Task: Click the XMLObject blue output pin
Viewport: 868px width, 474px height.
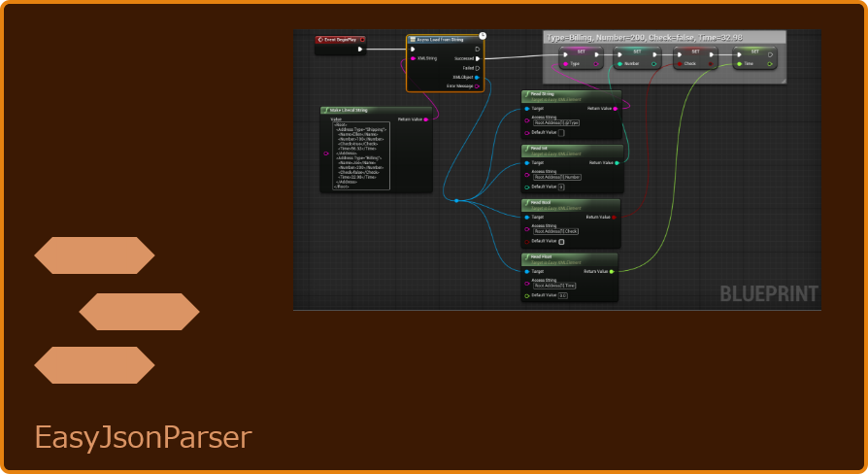Action: pyautogui.click(x=477, y=78)
